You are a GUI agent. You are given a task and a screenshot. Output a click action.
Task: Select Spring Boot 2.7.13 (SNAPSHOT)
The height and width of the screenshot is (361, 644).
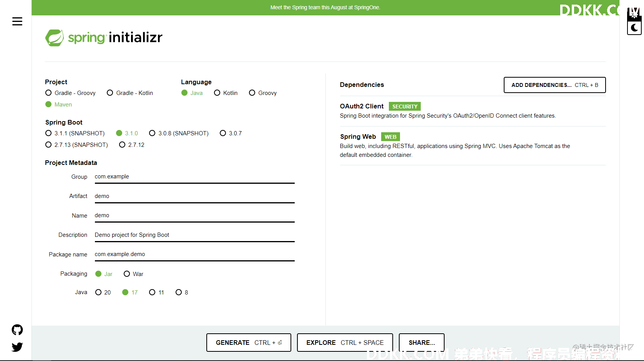pyautogui.click(x=76, y=145)
